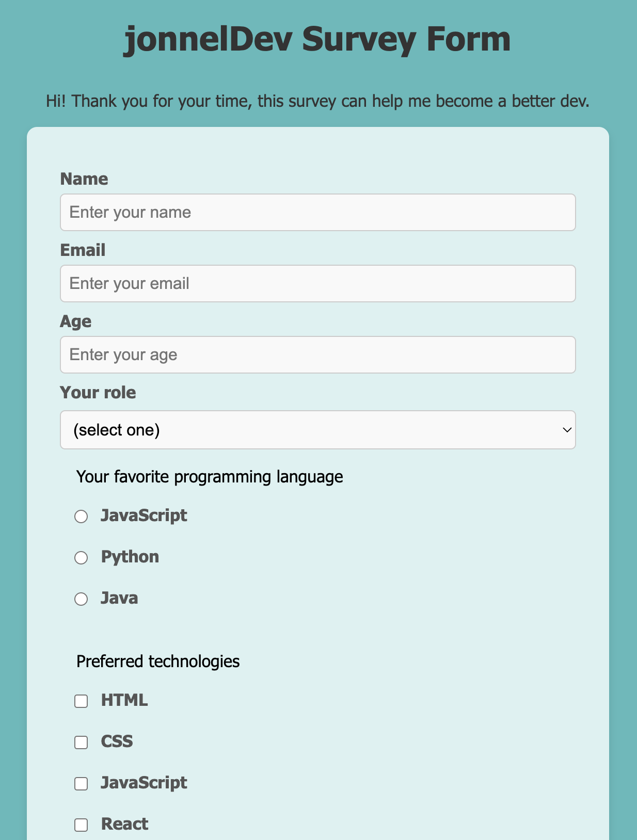Select the JavaScript radio button

(x=81, y=516)
